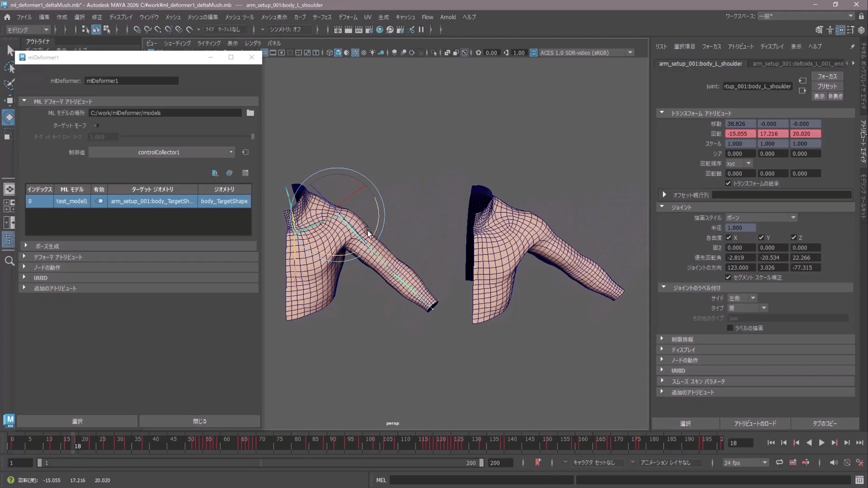Open the 回転順序 xyz dropdown

(739, 164)
